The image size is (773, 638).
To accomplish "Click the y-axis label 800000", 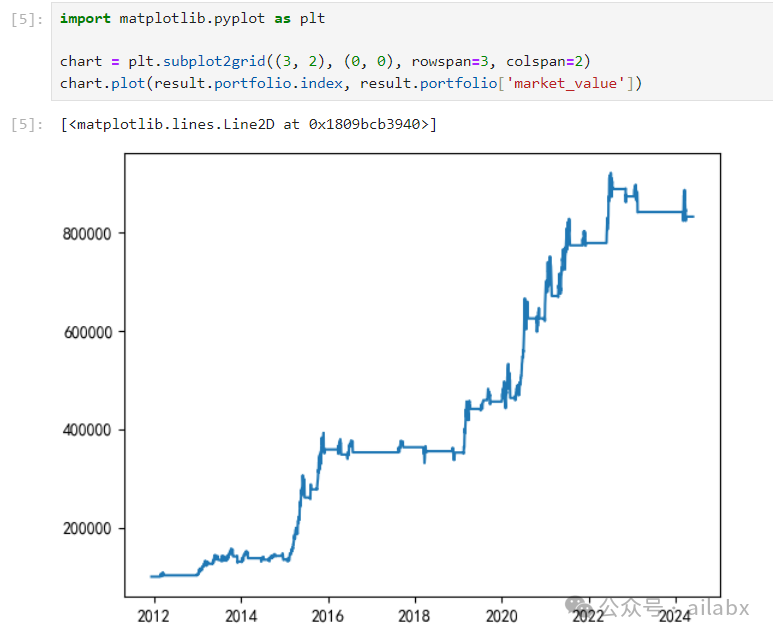I will [87, 234].
